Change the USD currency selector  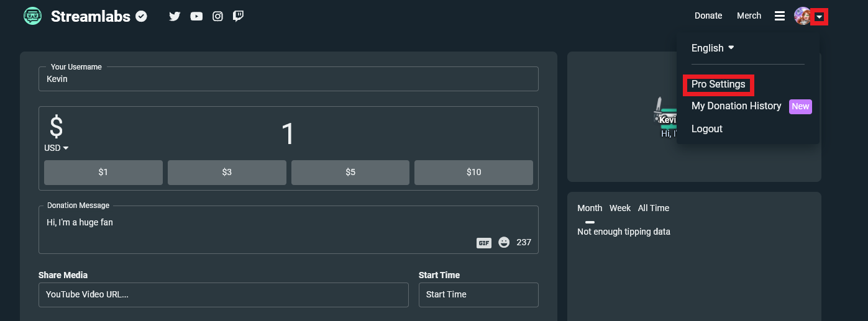click(56, 148)
